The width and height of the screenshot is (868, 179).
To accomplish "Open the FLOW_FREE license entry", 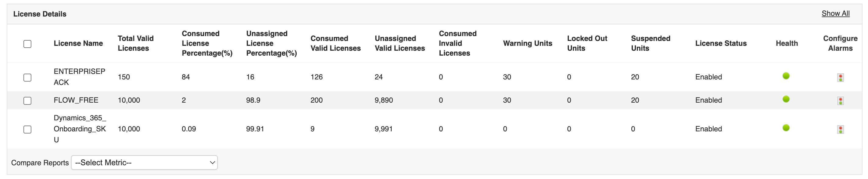I will click(76, 100).
